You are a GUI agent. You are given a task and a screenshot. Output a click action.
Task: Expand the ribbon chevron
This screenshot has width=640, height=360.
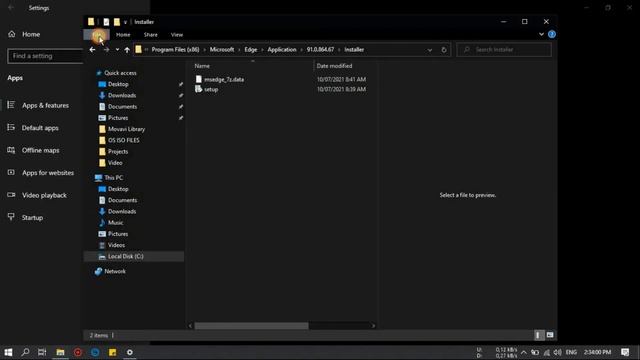click(x=541, y=34)
